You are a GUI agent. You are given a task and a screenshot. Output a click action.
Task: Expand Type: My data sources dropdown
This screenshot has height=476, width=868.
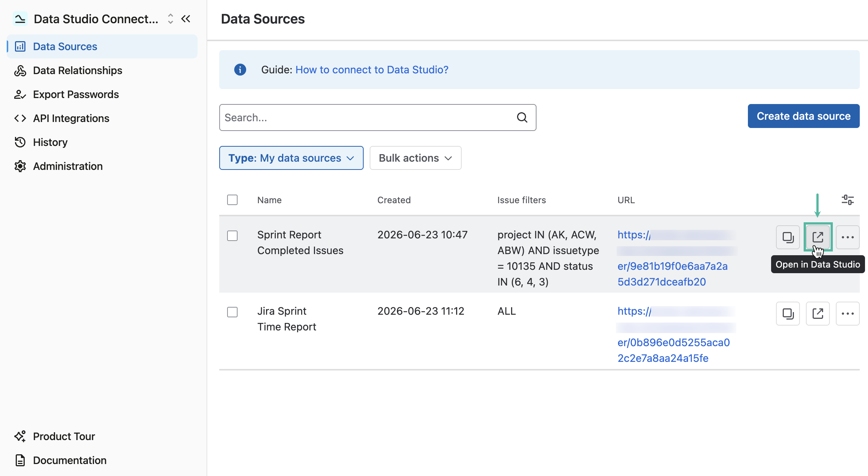pyautogui.click(x=291, y=158)
